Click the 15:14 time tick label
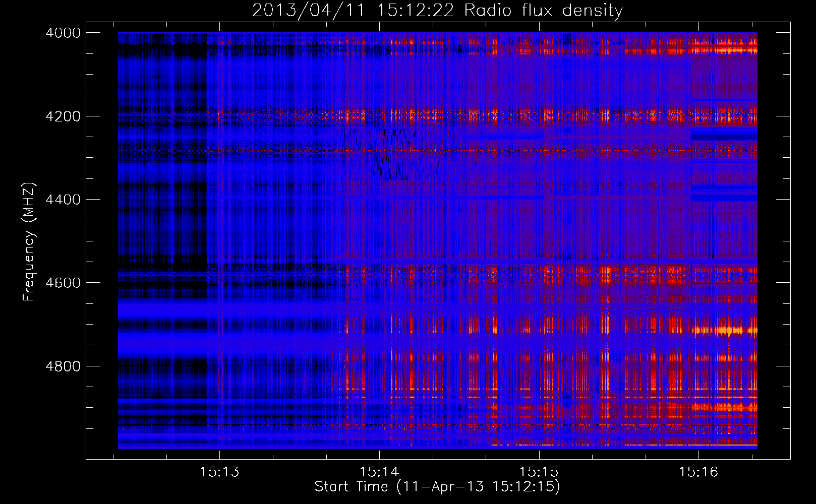Viewport: 816px width, 504px height. pos(379,472)
